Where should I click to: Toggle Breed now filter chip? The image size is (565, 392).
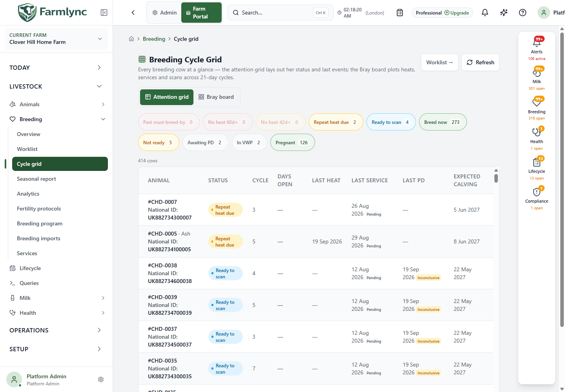click(x=443, y=122)
